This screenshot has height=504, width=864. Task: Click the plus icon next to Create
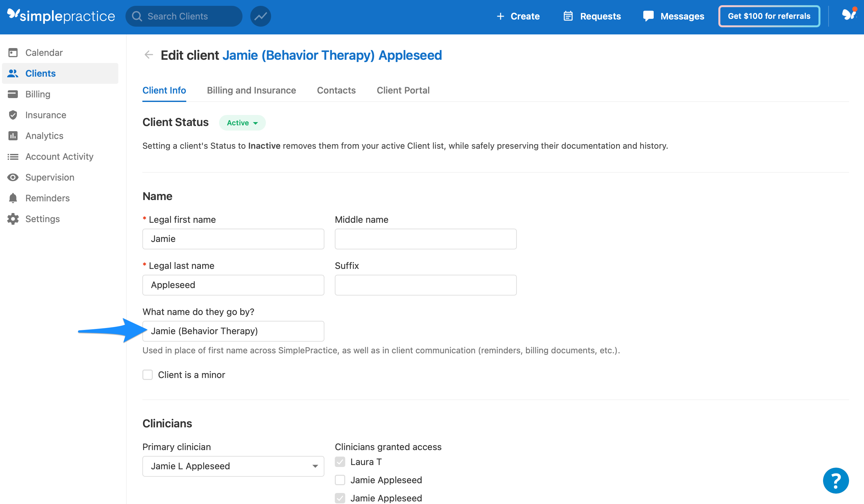(501, 16)
